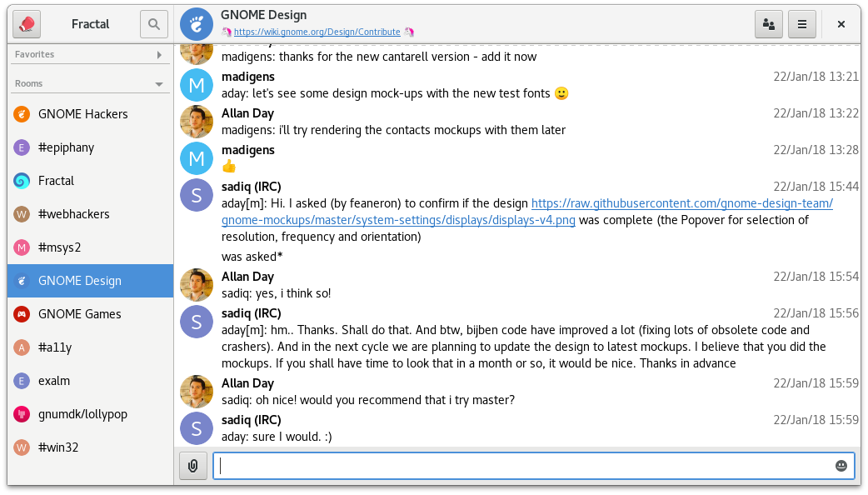Click the #msys2 pink M icon

tap(22, 247)
